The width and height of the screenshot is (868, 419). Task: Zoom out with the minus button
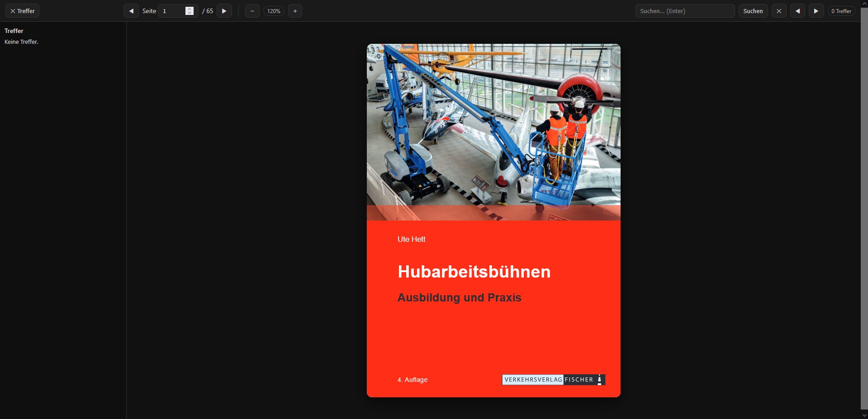[252, 11]
